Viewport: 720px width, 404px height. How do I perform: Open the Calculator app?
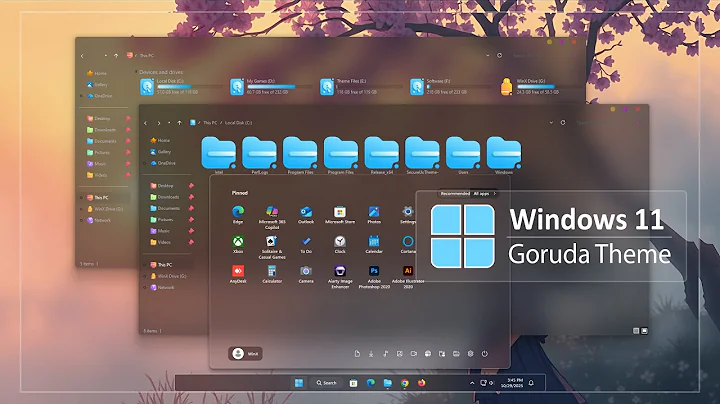(272, 274)
